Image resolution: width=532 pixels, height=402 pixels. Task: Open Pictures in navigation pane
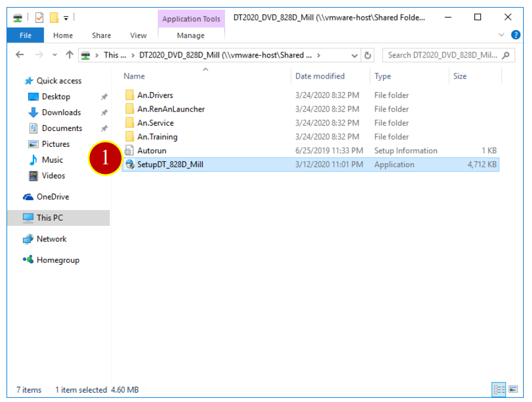point(56,144)
